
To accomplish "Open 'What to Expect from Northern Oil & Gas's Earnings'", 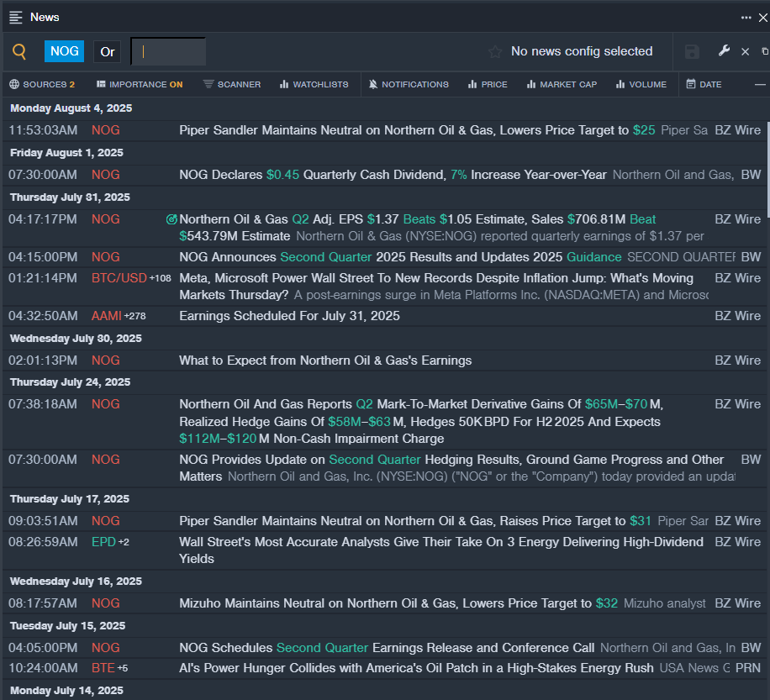I will coord(325,361).
